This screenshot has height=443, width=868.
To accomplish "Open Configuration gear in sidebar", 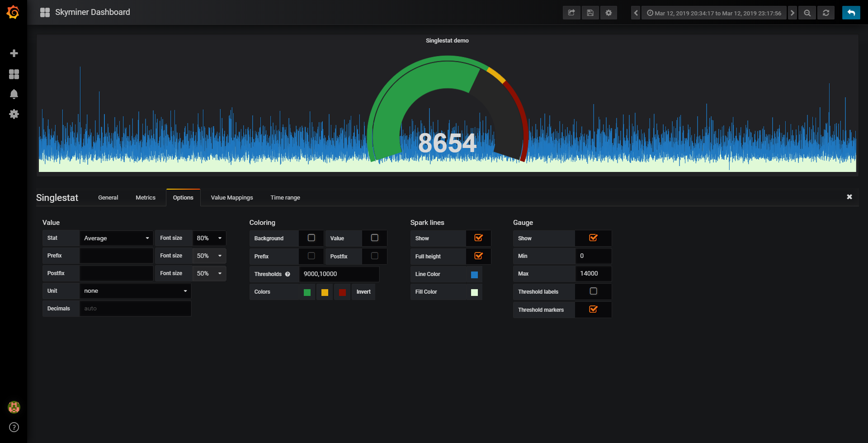I will pyautogui.click(x=14, y=114).
